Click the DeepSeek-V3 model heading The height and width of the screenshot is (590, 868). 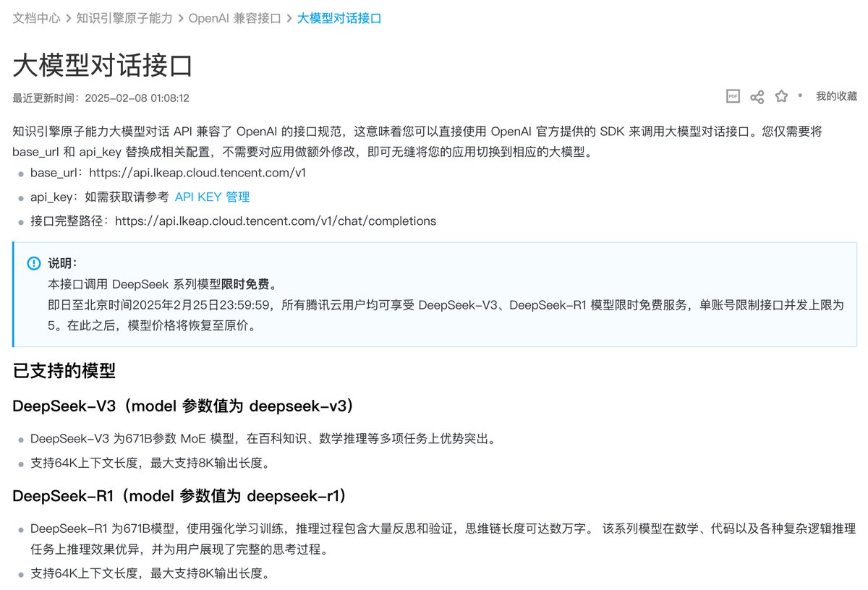[185, 406]
